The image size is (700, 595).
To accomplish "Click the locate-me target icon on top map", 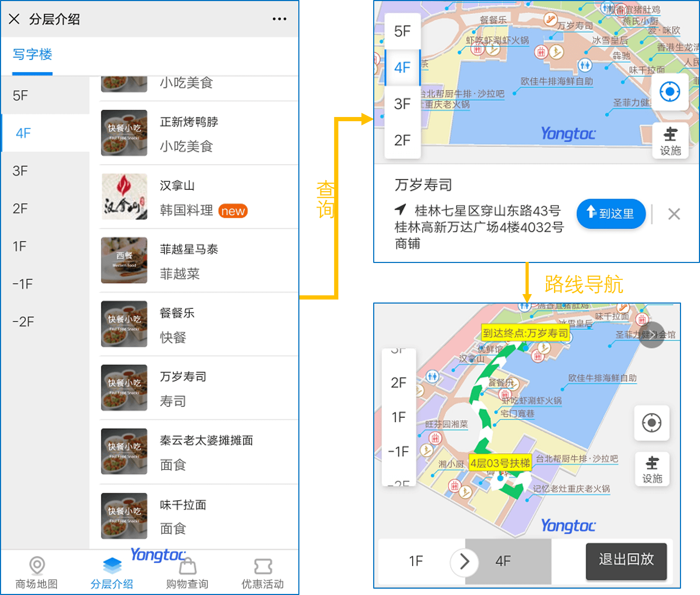I will [670, 92].
